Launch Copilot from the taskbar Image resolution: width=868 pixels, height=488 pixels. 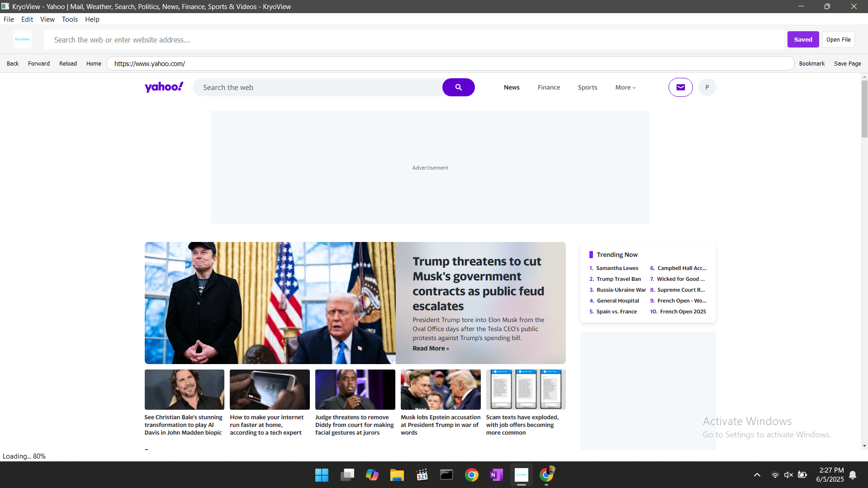(372, 475)
